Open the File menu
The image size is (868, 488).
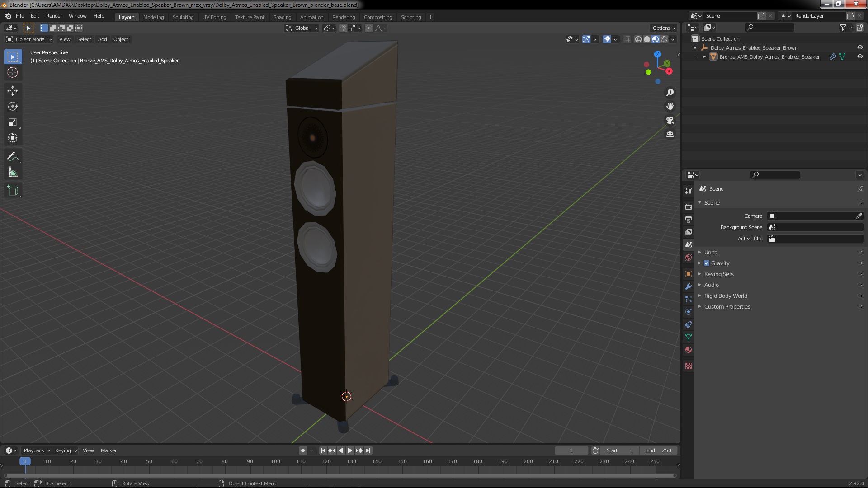[20, 16]
